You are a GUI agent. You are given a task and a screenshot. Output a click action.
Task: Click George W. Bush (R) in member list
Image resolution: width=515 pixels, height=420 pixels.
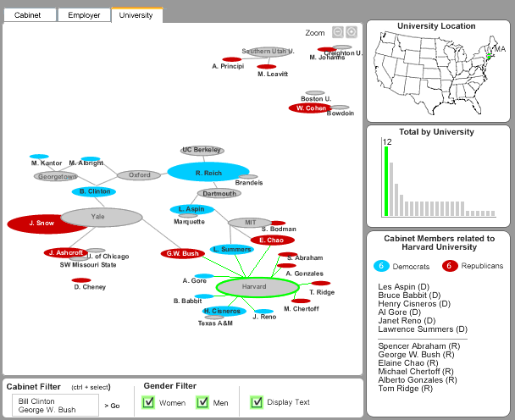tap(416, 355)
